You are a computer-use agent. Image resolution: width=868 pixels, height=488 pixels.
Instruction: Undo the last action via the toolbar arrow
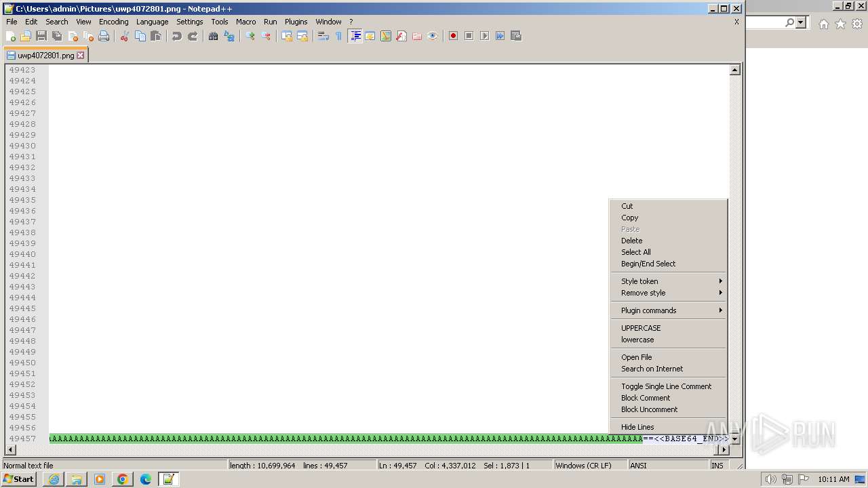pos(177,36)
